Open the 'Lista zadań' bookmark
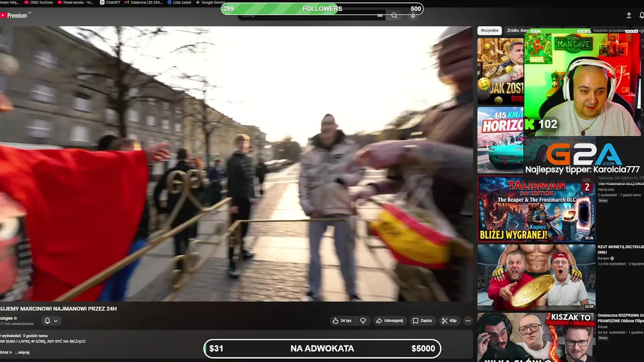 tap(179, 3)
